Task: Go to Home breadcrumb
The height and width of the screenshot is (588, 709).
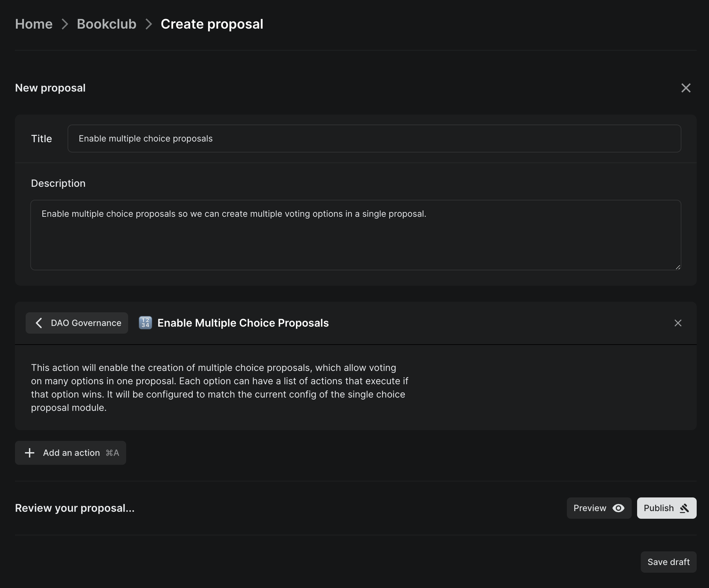Action: point(34,24)
